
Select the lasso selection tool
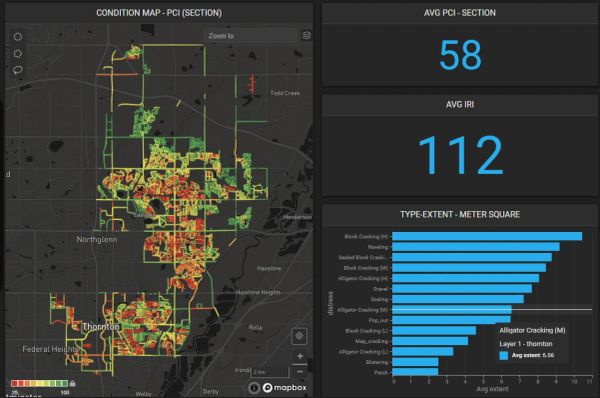click(18, 70)
